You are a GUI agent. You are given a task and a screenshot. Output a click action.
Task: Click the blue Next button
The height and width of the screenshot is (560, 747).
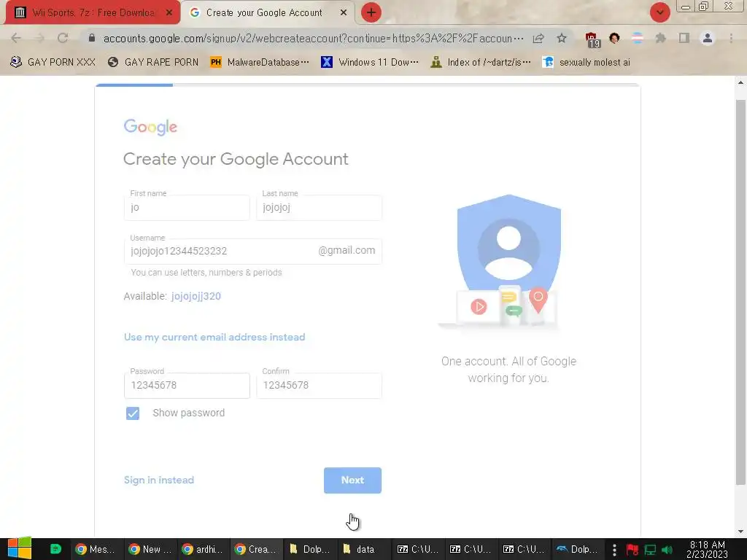(352, 480)
